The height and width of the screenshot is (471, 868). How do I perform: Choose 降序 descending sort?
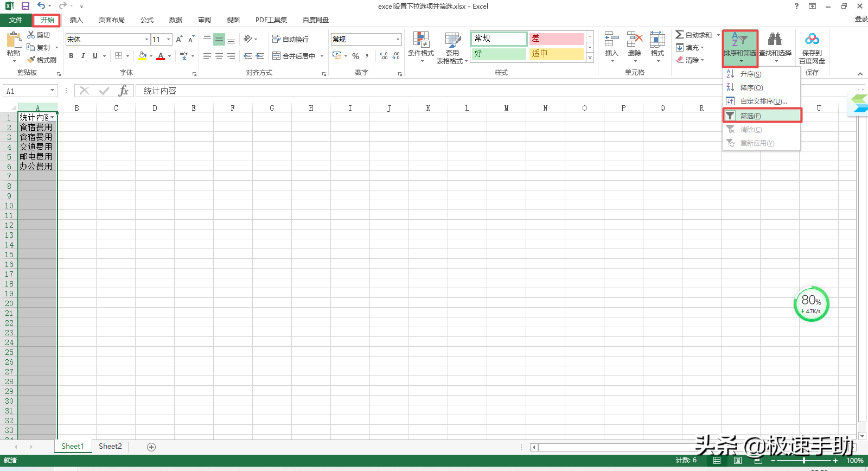(x=762, y=87)
